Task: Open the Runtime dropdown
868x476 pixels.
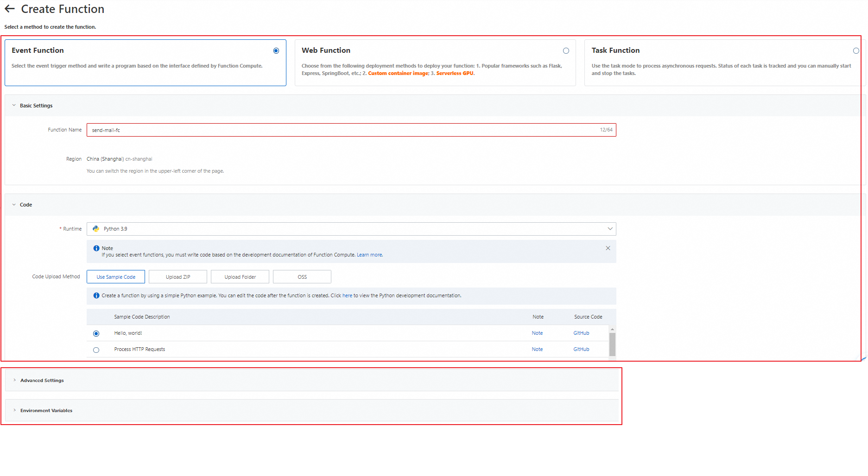Action: point(610,228)
